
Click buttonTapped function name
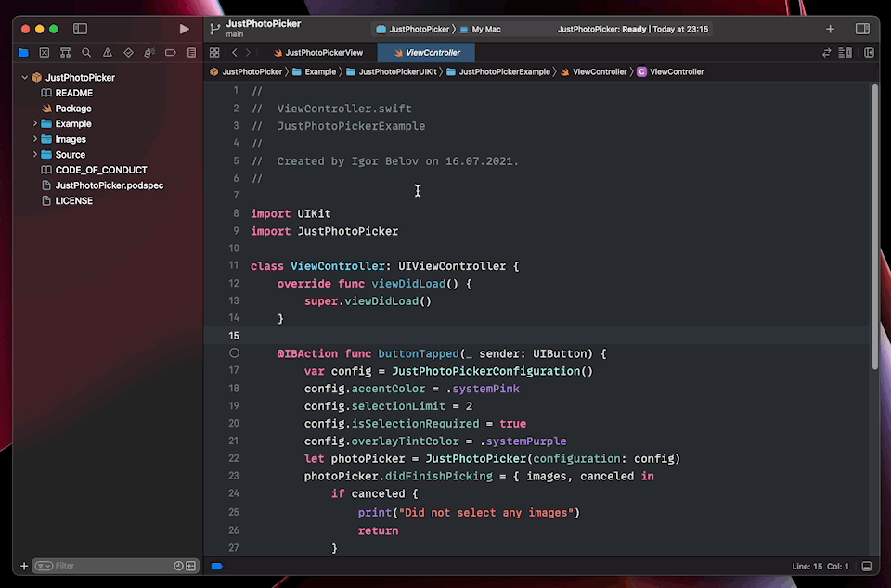pos(419,353)
